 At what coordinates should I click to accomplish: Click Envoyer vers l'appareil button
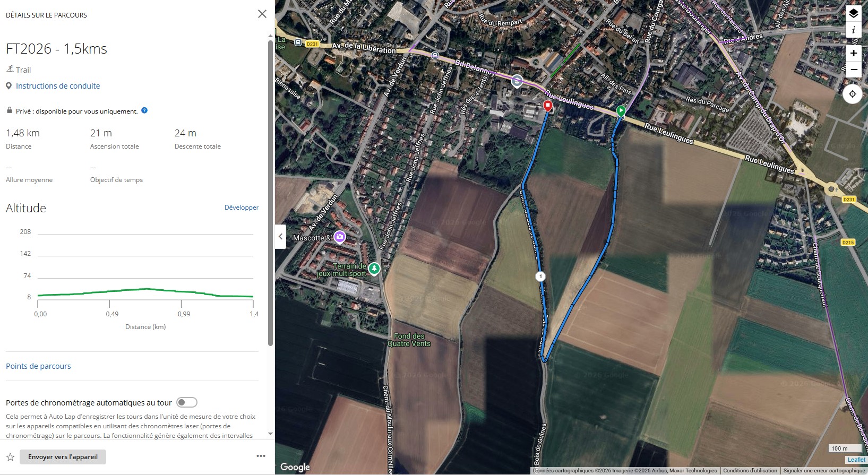pos(63,457)
